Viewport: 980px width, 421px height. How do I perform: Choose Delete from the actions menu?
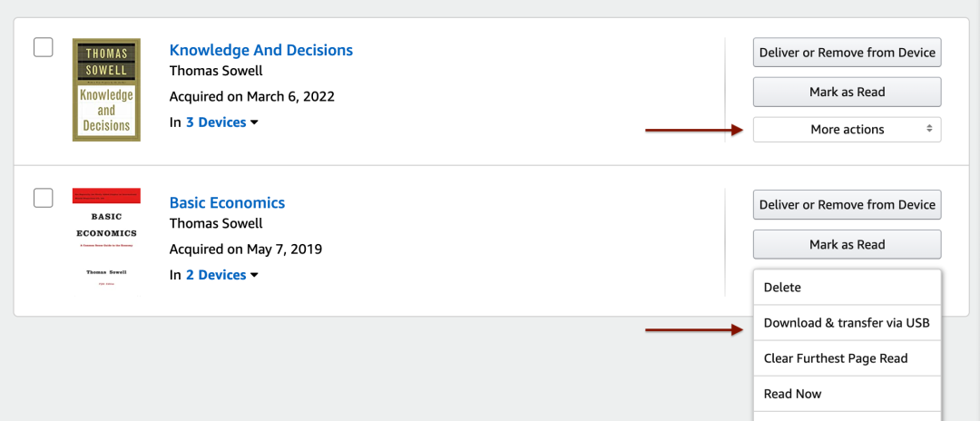click(x=847, y=288)
